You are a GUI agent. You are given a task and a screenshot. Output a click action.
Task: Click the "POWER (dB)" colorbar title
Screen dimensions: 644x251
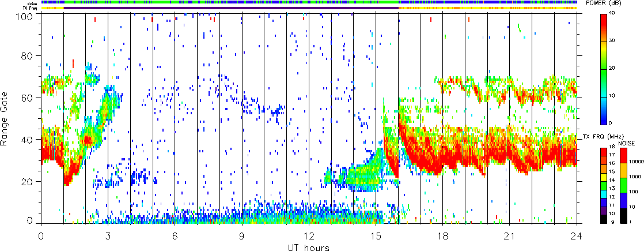(x=604, y=3)
